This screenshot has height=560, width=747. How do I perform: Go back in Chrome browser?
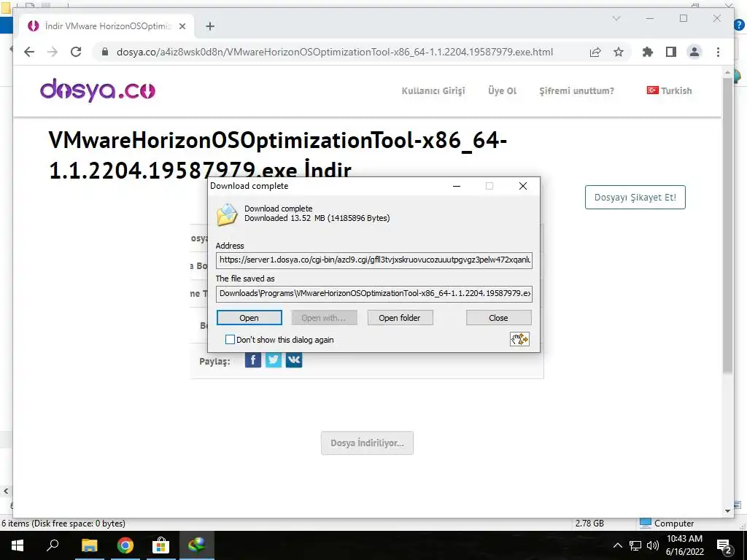[29, 52]
